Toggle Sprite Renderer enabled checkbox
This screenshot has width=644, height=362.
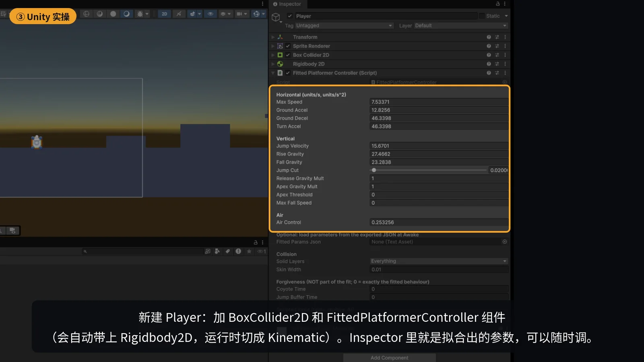pos(288,46)
